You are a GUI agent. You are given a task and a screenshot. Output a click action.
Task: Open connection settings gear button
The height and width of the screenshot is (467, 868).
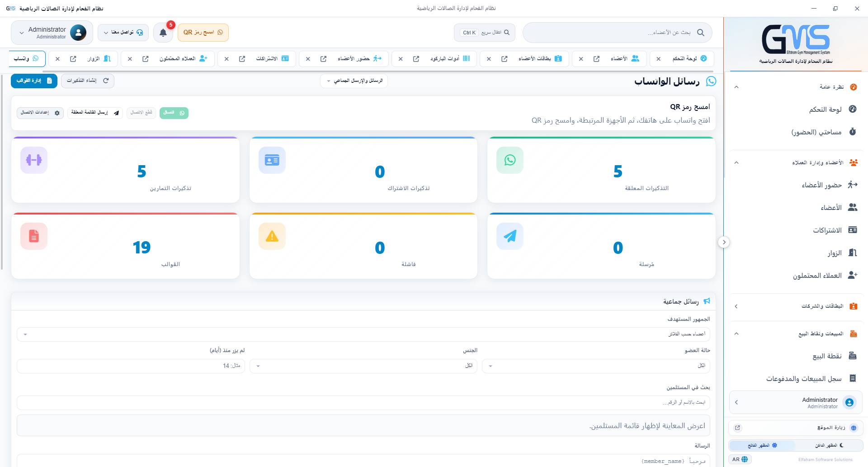[40, 113]
